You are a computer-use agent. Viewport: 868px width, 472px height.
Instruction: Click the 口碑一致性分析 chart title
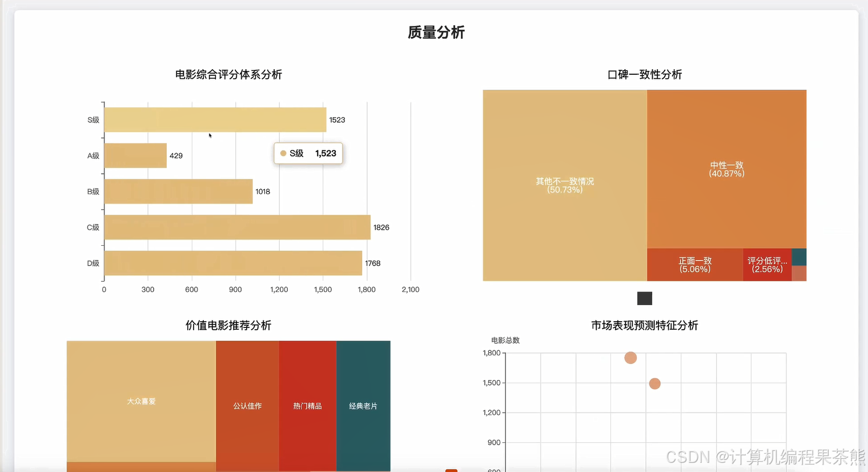click(645, 74)
